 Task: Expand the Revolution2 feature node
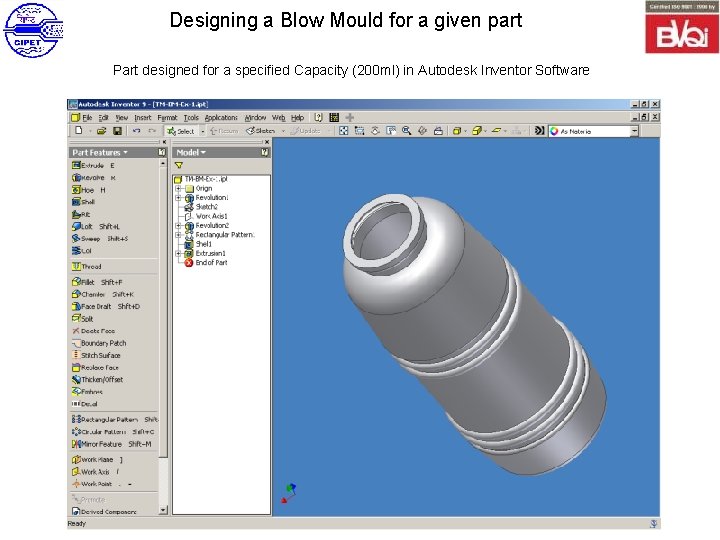point(178,225)
